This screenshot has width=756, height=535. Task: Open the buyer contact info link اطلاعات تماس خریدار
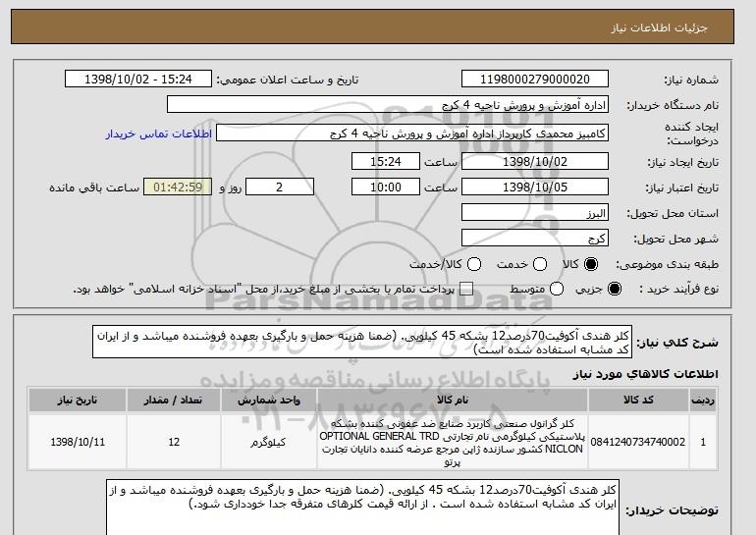pos(159,134)
